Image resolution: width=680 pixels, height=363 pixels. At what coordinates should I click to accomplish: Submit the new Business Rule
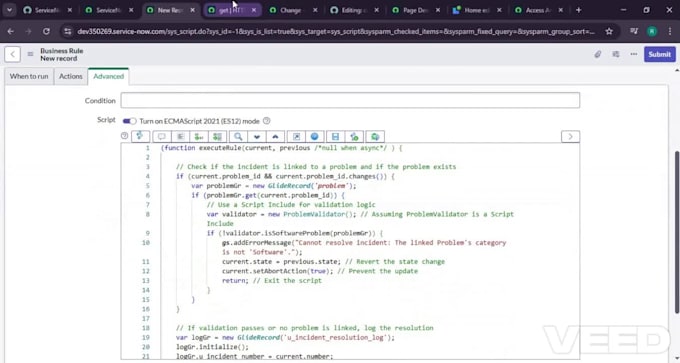click(x=660, y=54)
